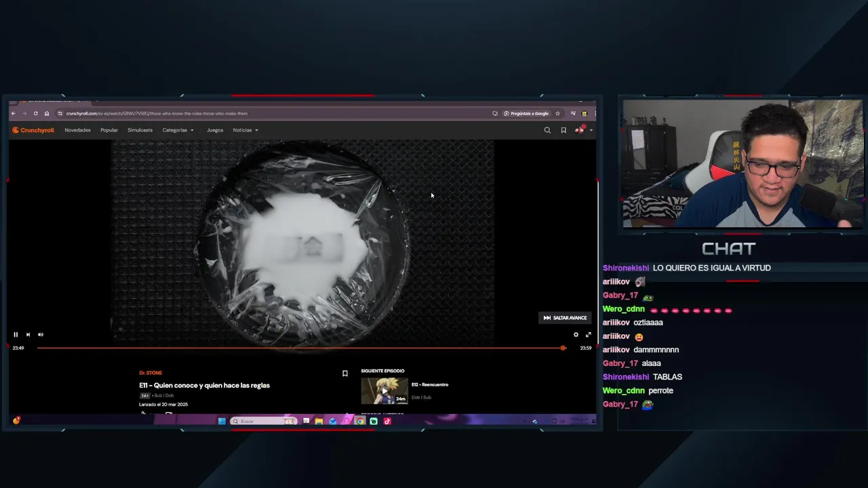The width and height of the screenshot is (868, 488).
Task: Click the total duration 23:59 label
Action: click(586, 348)
